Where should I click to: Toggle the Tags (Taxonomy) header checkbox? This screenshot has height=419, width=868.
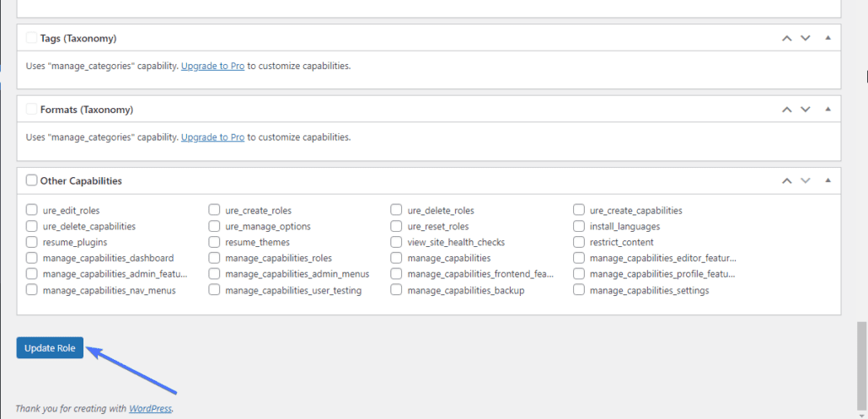coord(31,38)
